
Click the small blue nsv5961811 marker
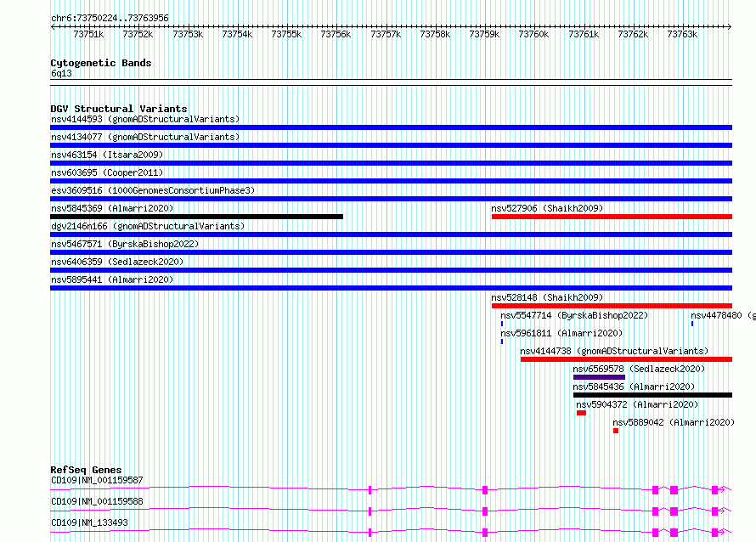click(502, 342)
